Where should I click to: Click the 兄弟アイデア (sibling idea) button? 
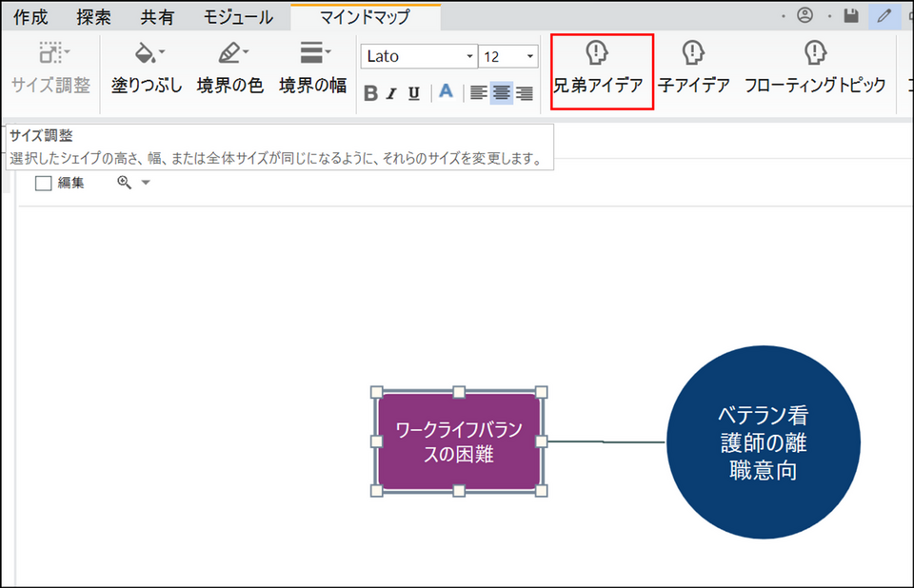pos(600,69)
